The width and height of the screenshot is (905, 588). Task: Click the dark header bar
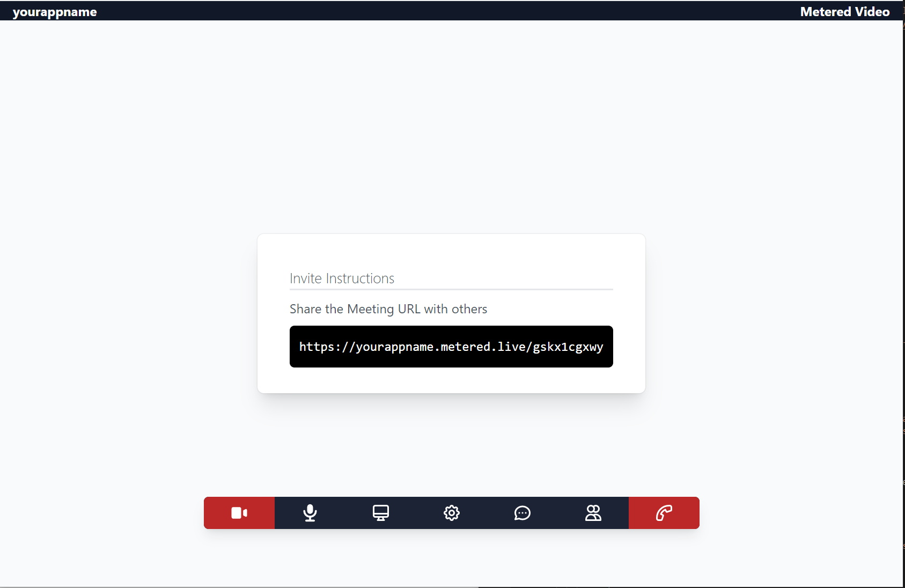point(451,11)
